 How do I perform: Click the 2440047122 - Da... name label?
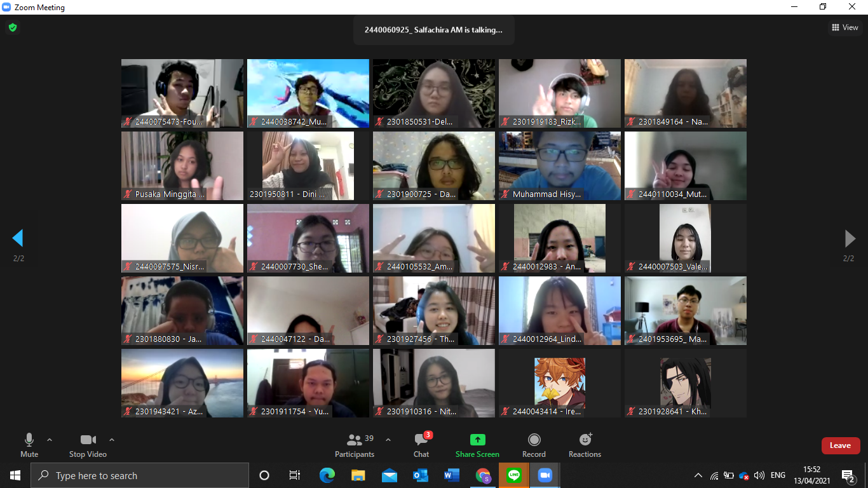coord(289,339)
